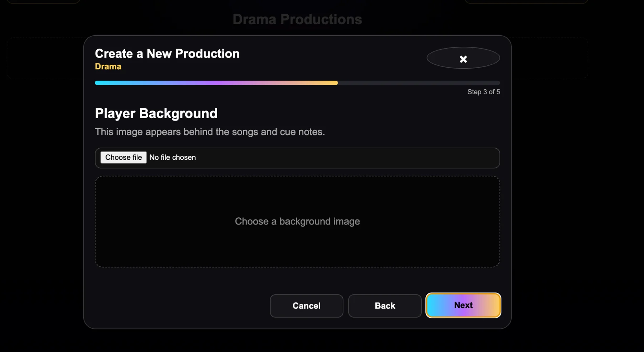Close the Create a New Production dialog

point(463,58)
